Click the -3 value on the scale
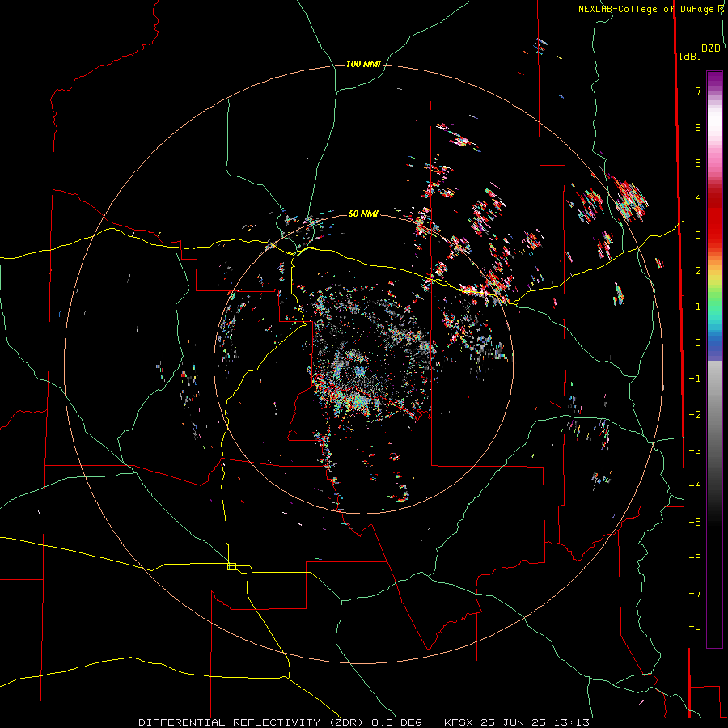This screenshot has width=728, height=728. 695,451
